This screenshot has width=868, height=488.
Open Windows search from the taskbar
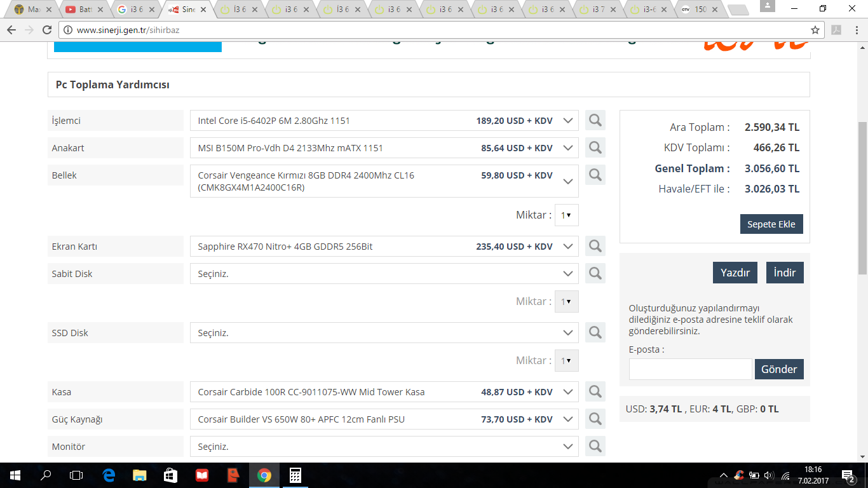pyautogui.click(x=46, y=475)
